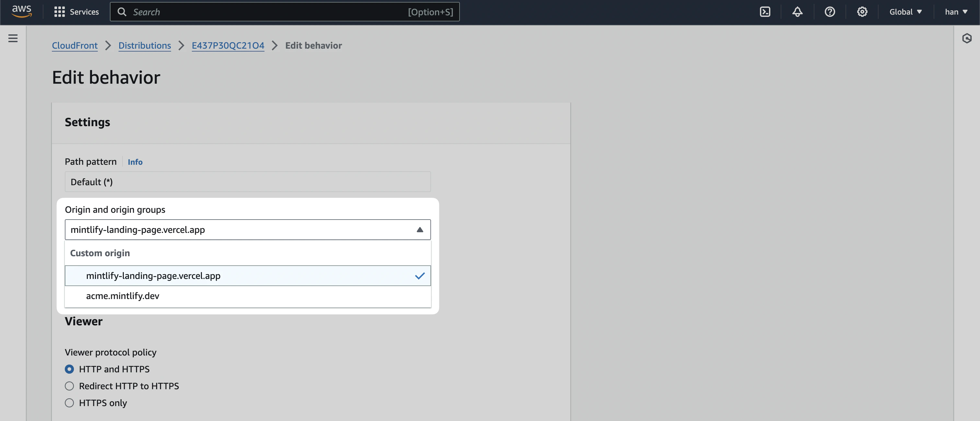Select the HTTPS only radio button
Image resolution: width=980 pixels, height=421 pixels.
pyautogui.click(x=69, y=403)
